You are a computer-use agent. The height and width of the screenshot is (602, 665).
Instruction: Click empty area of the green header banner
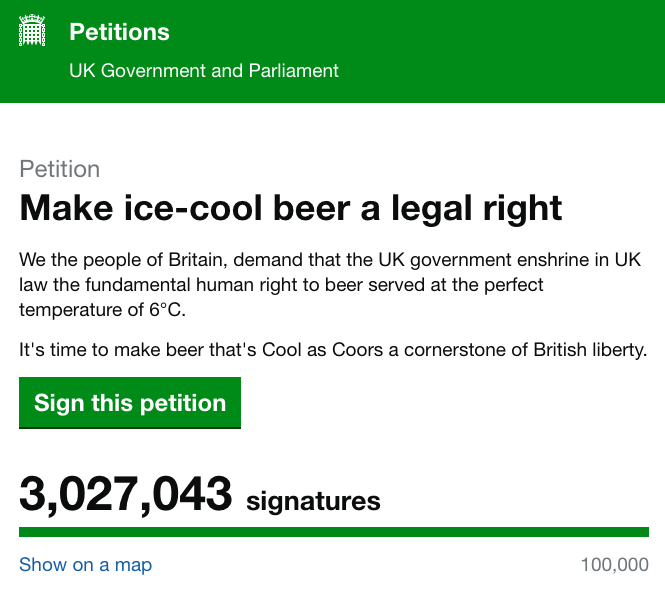click(x=500, y=51)
